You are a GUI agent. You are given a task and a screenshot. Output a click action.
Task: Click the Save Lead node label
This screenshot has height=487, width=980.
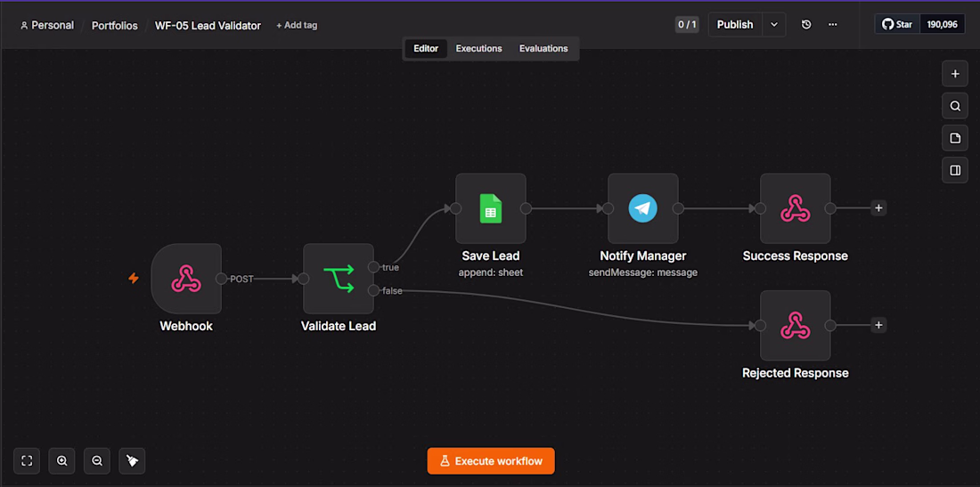[491, 256]
